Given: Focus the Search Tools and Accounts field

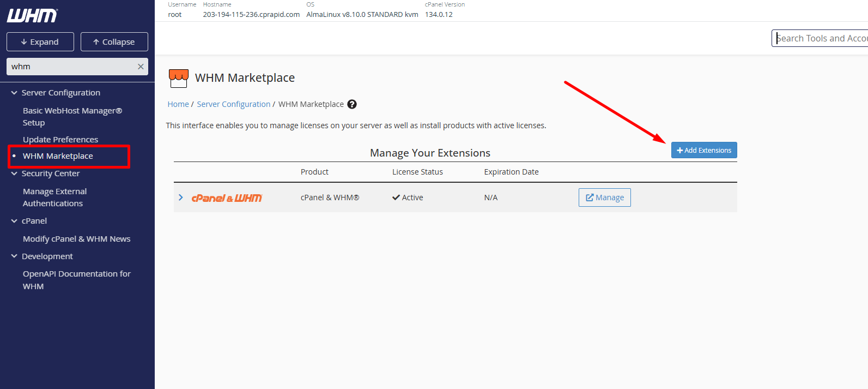Looking at the screenshot, I should click(821, 38).
